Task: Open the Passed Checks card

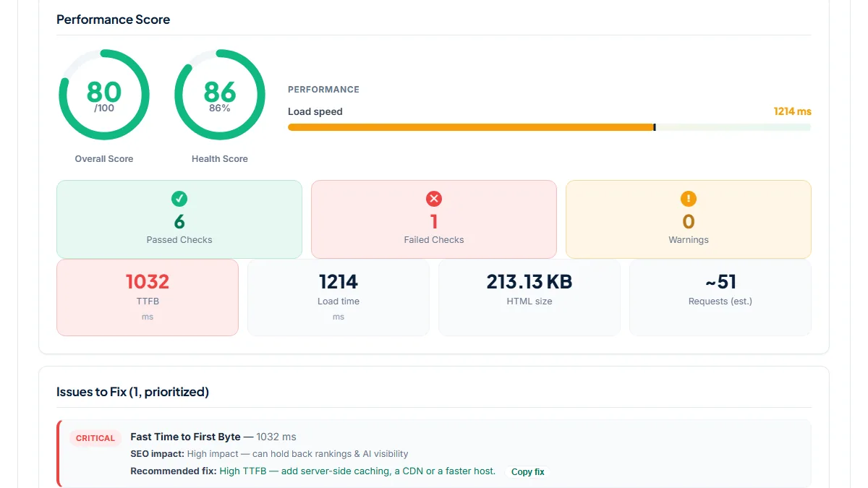Action: 179,219
